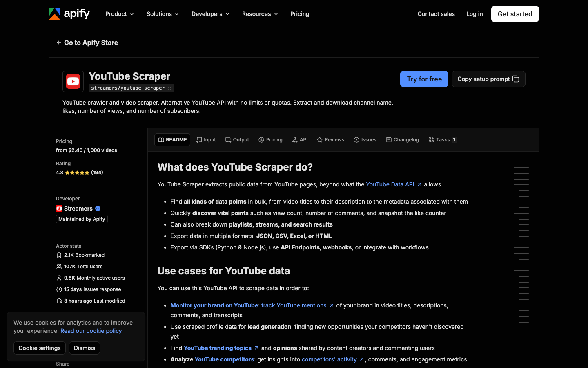The width and height of the screenshot is (588, 368).
Task: Open the YouTube competitors link
Action: 224,359
